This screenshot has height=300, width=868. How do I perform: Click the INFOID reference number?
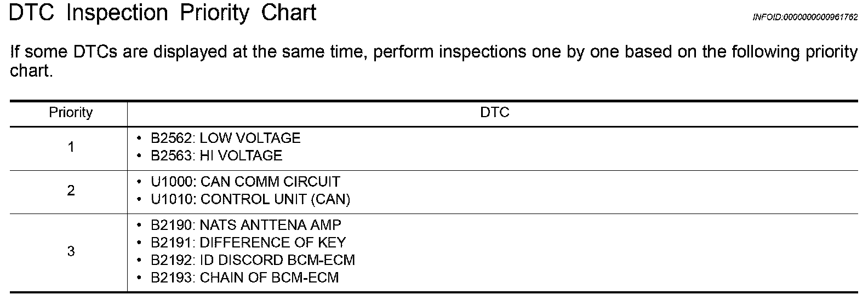[806, 17]
